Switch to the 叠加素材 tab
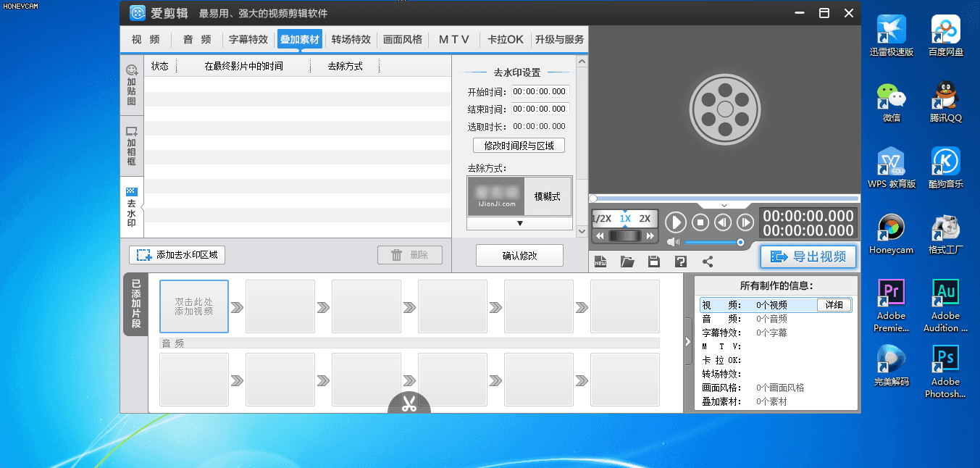 [300, 40]
